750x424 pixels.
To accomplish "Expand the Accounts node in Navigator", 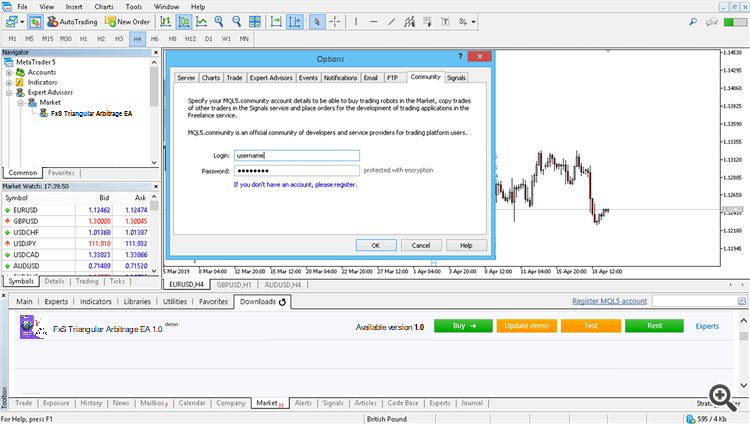I will tap(9, 73).
